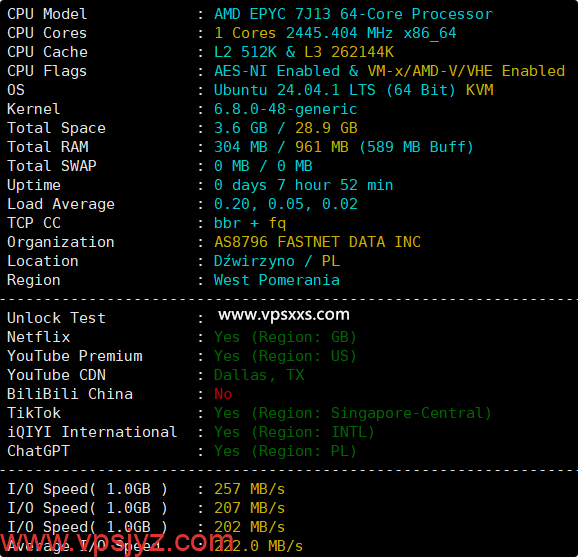Click the Netflix Yes Region GB result
The height and width of the screenshot is (557, 578).
pos(285,337)
